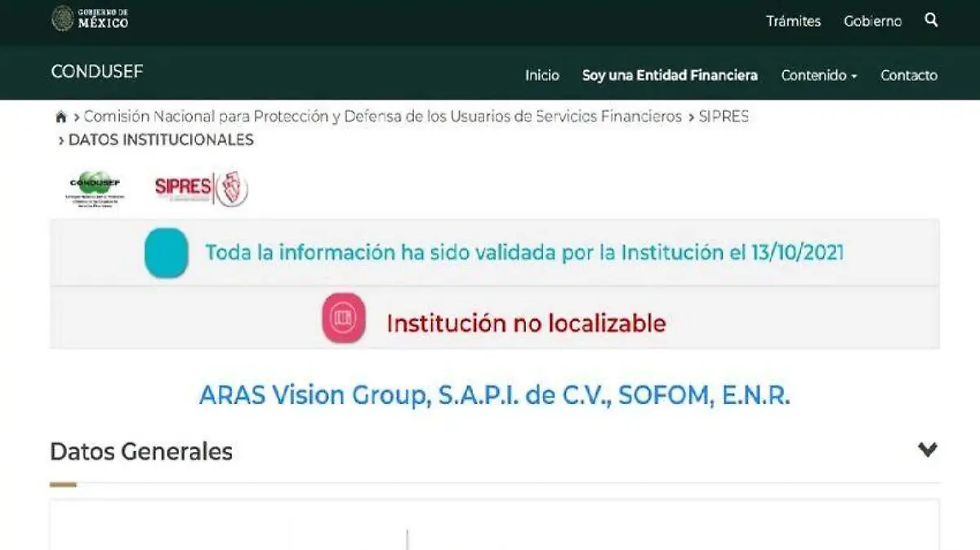Click the Datos Generales heading
Image resolution: width=980 pixels, height=550 pixels.
click(x=141, y=451)
